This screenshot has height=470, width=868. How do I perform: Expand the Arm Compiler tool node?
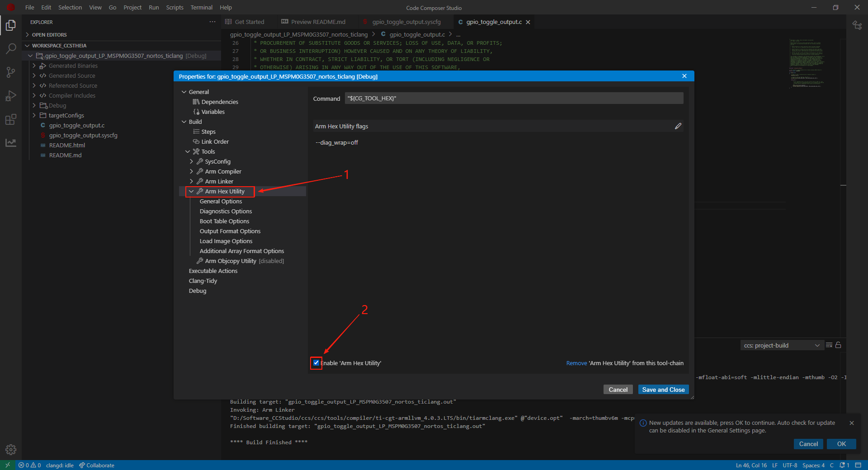point(191,171)
